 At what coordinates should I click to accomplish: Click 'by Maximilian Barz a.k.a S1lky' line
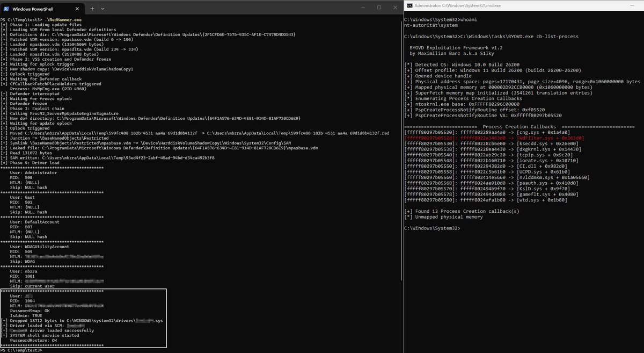click(453, 54)
